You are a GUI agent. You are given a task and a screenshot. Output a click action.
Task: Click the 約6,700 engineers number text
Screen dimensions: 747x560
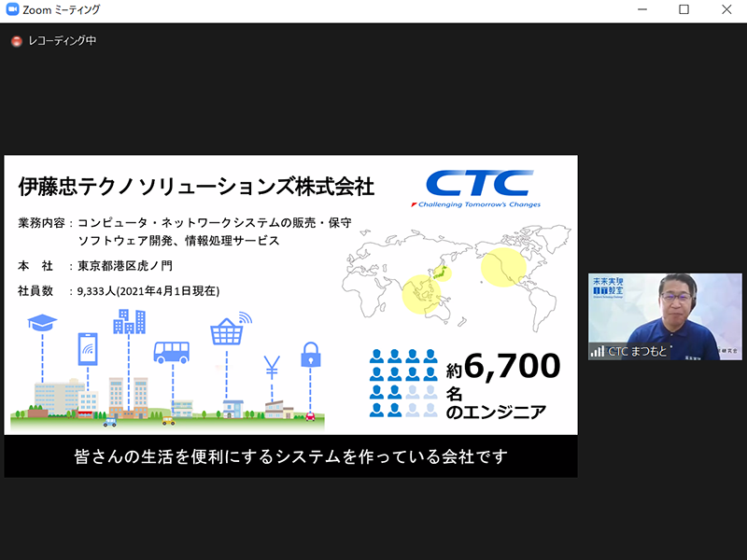click(x=504, y=367)
